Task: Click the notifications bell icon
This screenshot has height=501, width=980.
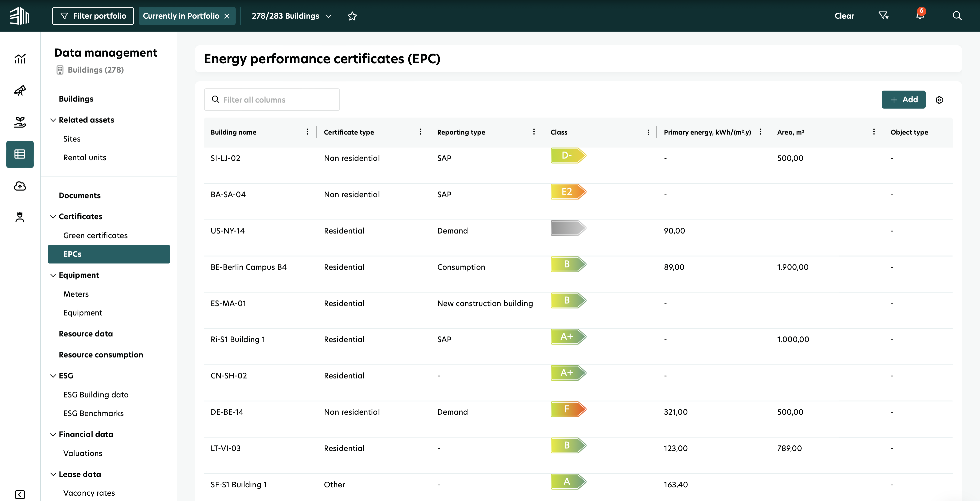Action: point(920,16)
